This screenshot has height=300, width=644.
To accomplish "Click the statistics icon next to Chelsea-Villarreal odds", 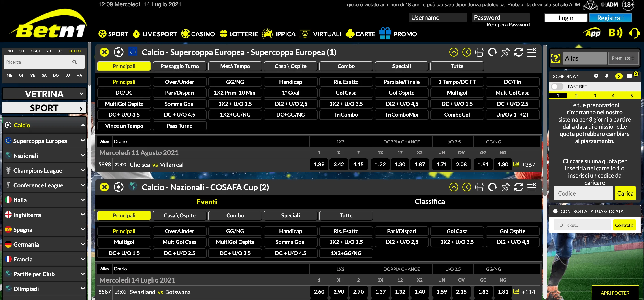I will [x=516, y=164].
